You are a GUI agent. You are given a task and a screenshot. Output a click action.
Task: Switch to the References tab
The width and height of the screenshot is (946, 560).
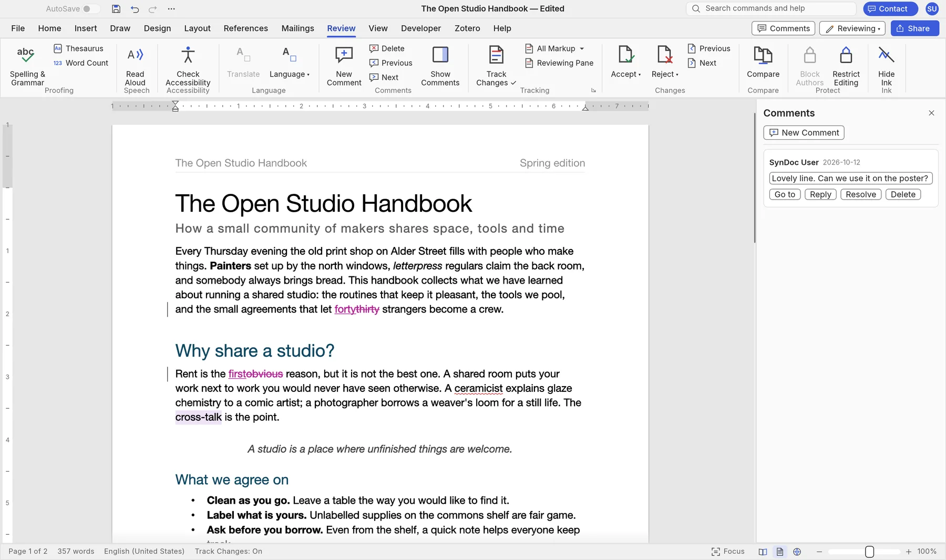pyautogui.click(x=245, y=28)
